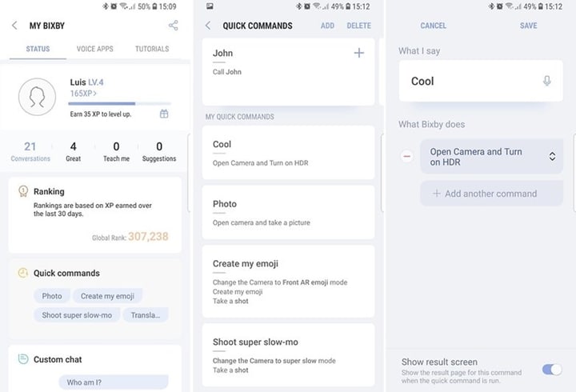This screenshot has height=392, width=576.
Task: Switch to the Tutorials tab
Action: [x=152, y=49]
